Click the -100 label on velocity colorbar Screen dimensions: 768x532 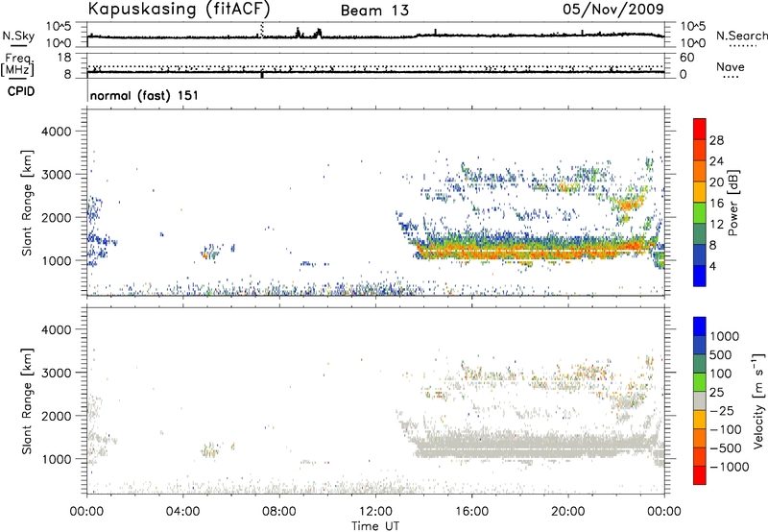726,429
